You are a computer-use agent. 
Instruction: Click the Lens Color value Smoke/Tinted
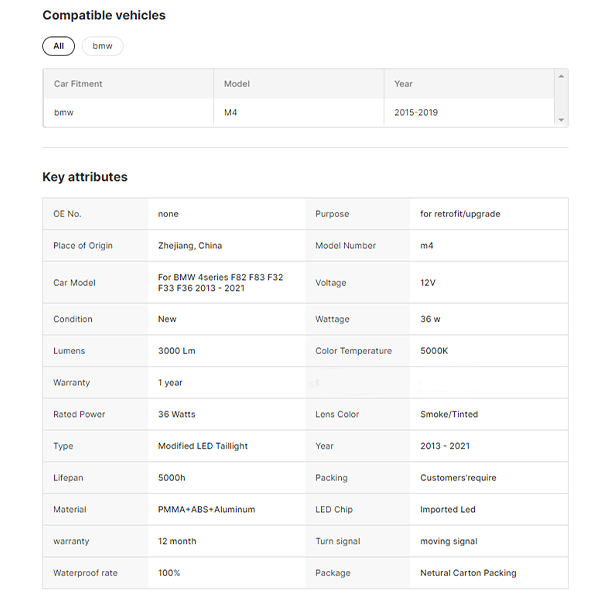449,414
